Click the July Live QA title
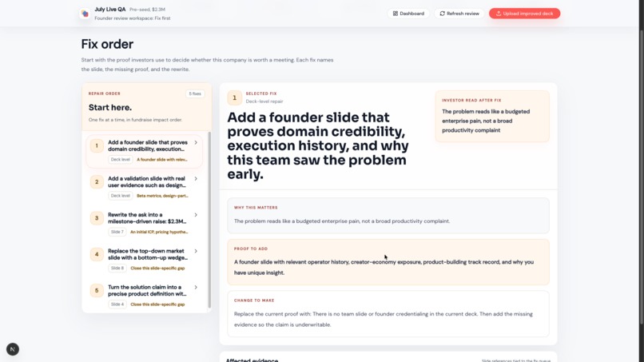 click(x=110, y=9)
